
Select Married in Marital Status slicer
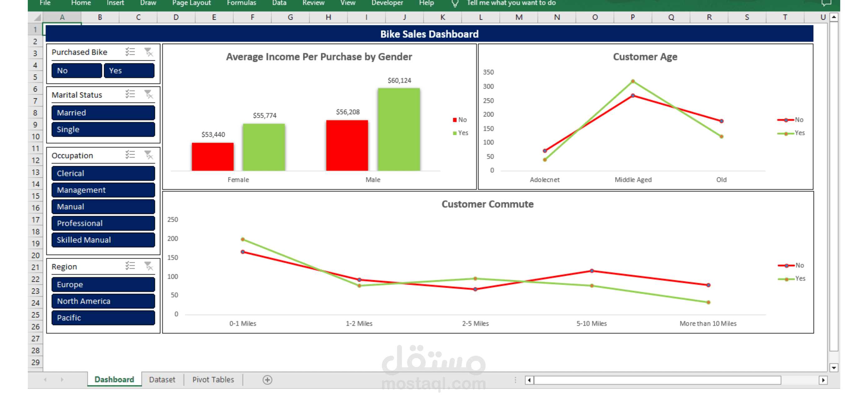[x=103, y=113]
